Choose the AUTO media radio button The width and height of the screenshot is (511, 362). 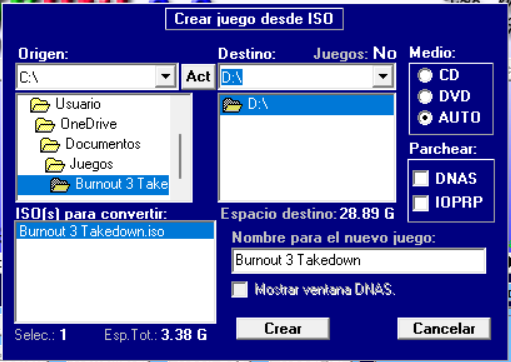coord(425,118)
